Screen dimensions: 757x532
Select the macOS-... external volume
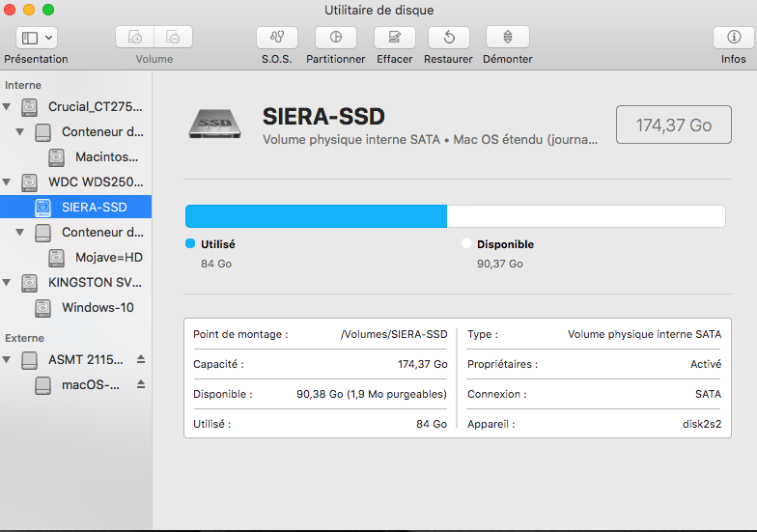tap(91, 384)
